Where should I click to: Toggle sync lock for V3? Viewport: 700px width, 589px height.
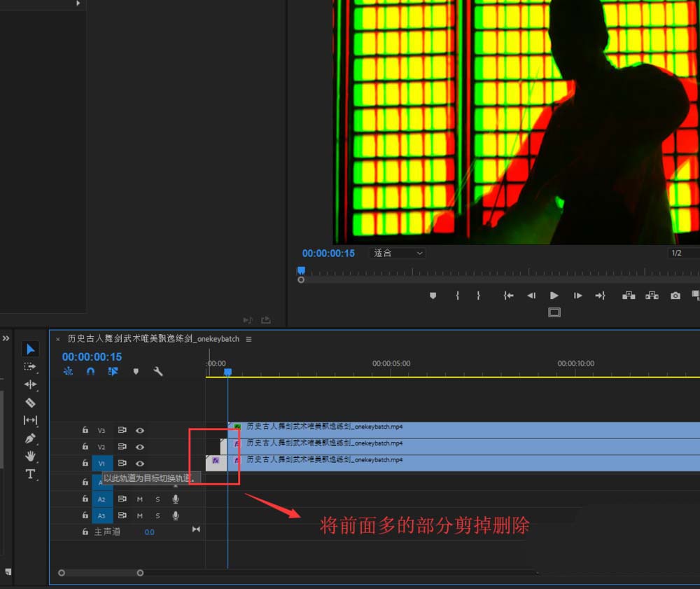coord(122,430)
